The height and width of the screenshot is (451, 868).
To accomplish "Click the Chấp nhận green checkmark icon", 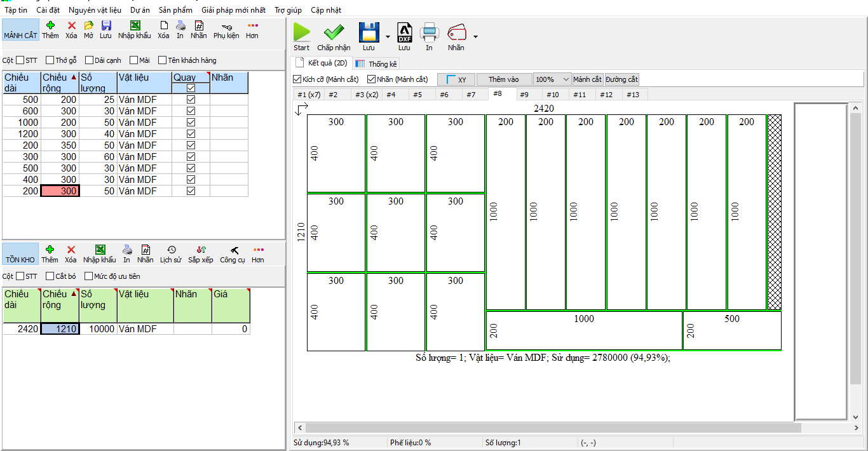I will coord(334,32).
